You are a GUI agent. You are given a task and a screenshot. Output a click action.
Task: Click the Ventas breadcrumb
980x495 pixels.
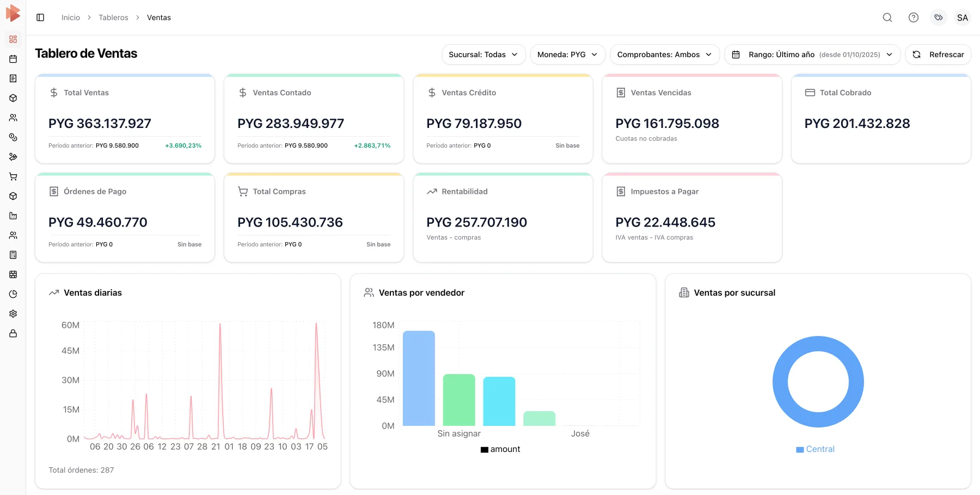159,17
